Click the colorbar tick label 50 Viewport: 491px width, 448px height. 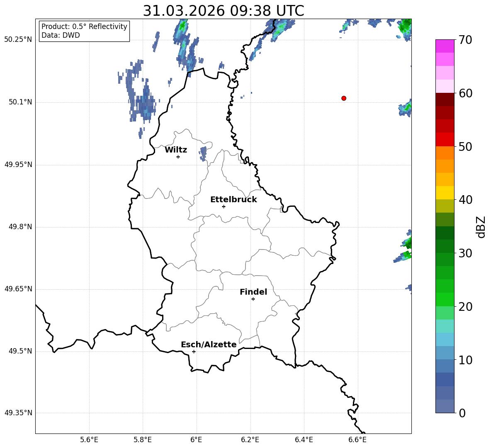coord(466,147)
